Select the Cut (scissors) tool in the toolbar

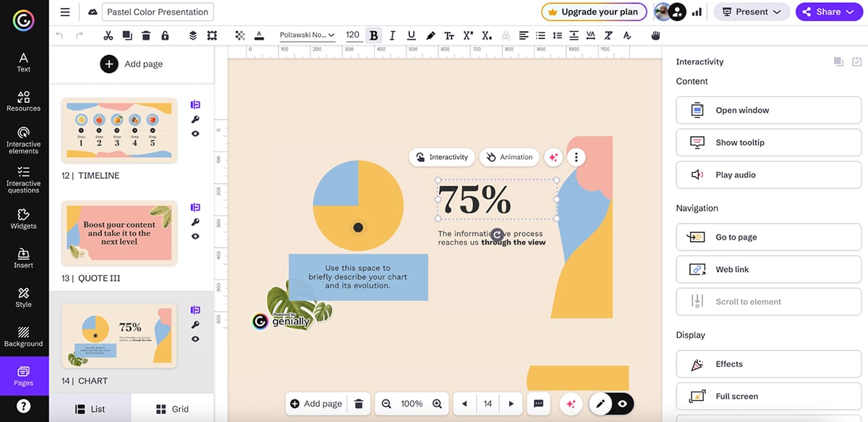108,35
